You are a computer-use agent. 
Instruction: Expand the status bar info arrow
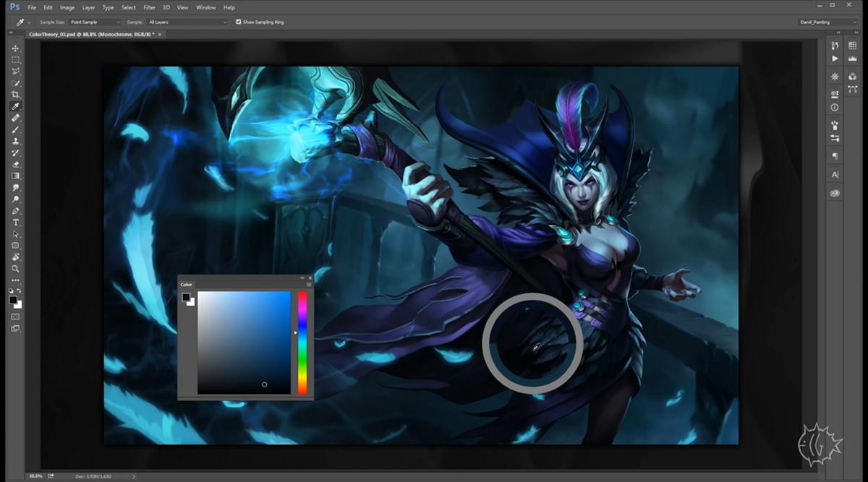pos(134,476)
